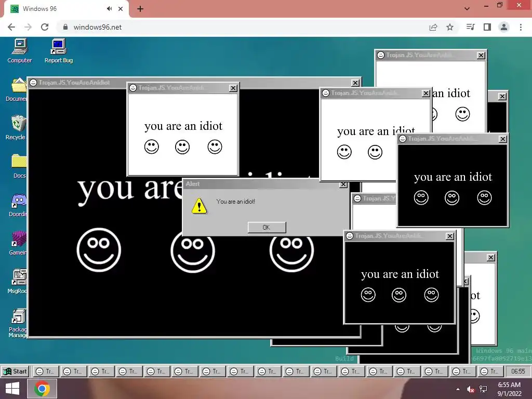Select the first Trojan taskbar button

click(x=46, y=371)
